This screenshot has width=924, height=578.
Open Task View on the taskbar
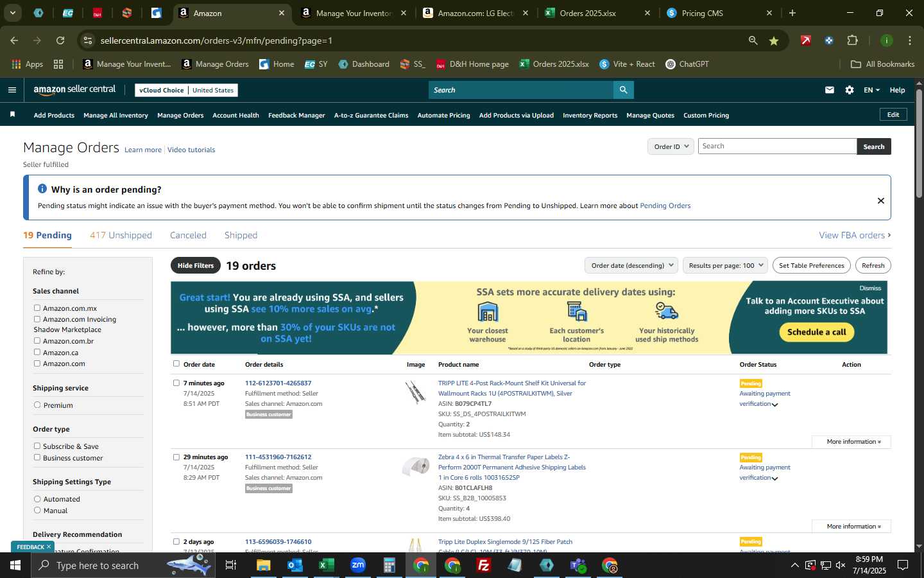click(231, 565)
